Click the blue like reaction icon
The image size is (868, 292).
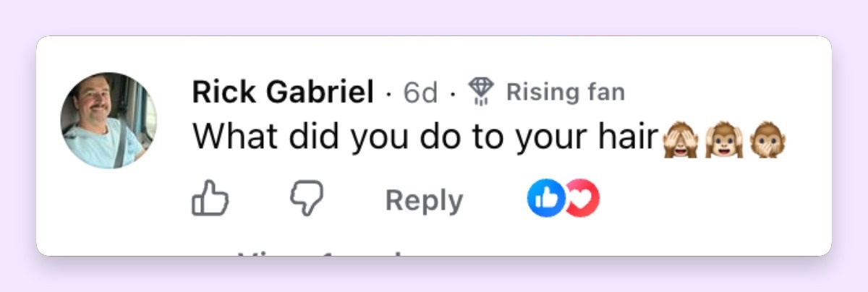click(x=546, y=199)
